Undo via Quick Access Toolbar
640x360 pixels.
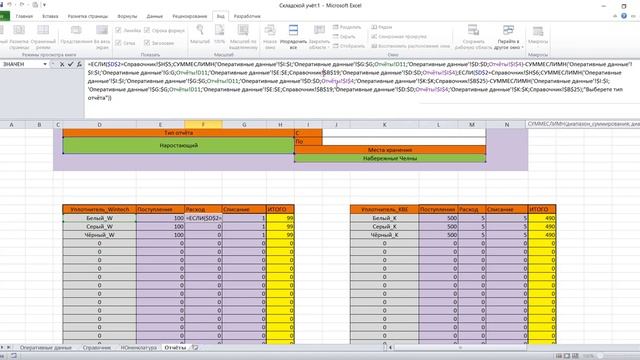(x=9, y=5)
